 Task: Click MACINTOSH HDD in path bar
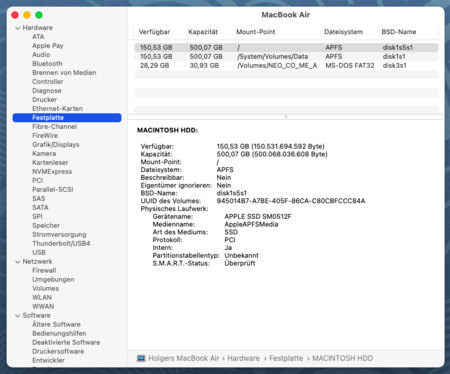tap(342, 359)
